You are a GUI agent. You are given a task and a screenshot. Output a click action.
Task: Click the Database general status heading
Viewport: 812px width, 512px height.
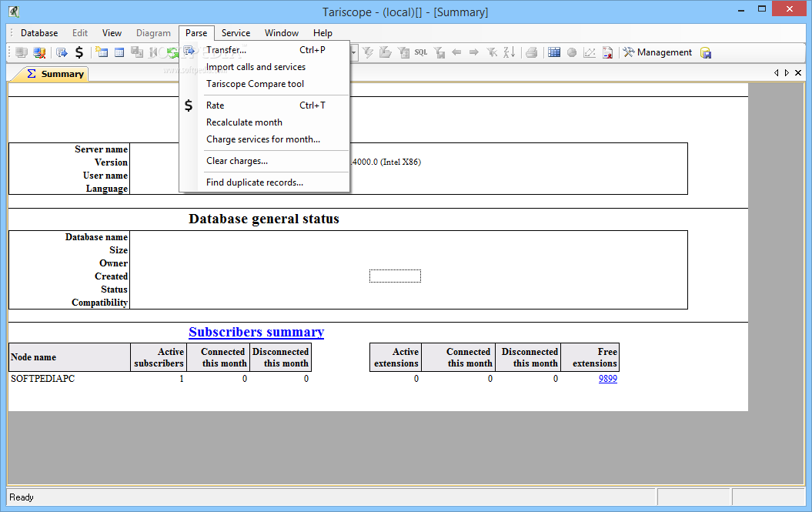(x=263, y=219)
